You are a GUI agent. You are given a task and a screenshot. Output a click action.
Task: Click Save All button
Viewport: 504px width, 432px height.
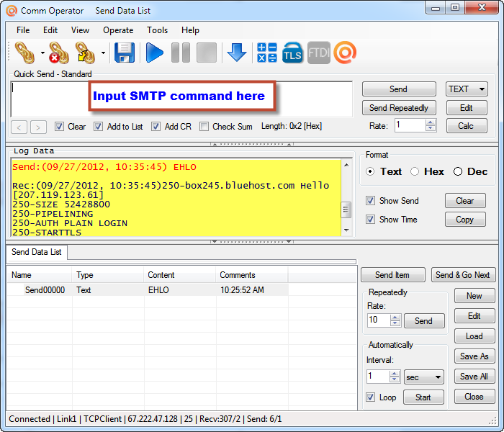click(x=474, y=376)
